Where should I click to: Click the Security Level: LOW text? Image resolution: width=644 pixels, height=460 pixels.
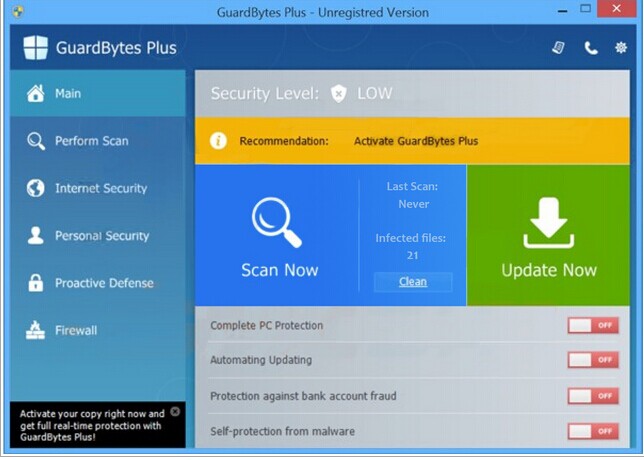pos(301,94)
